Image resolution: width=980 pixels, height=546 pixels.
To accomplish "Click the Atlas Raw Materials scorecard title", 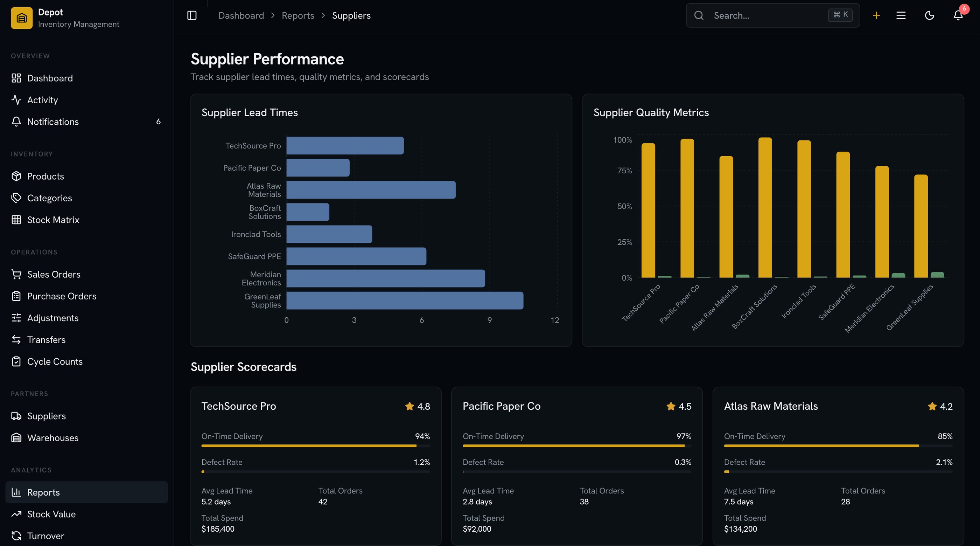I will tap(771, 406).
